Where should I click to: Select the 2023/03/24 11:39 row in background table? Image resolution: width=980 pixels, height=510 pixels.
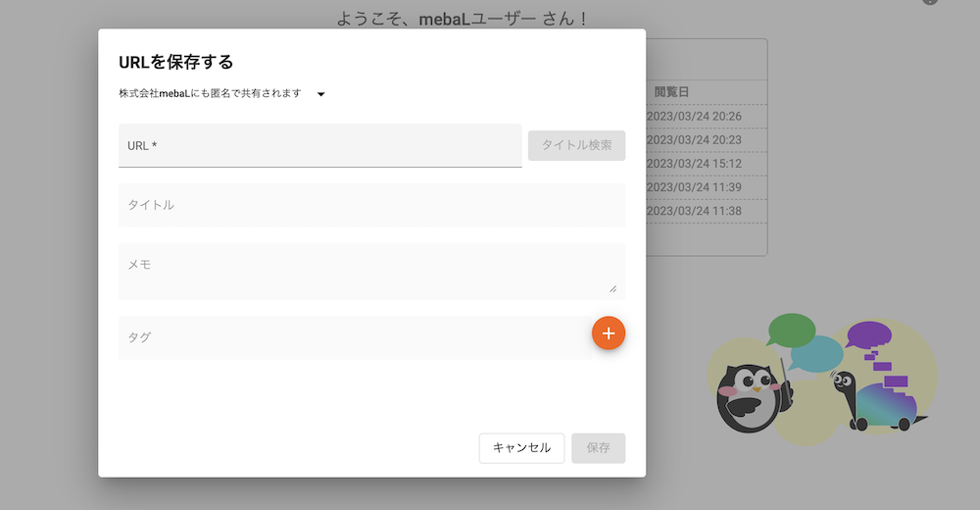707,187
